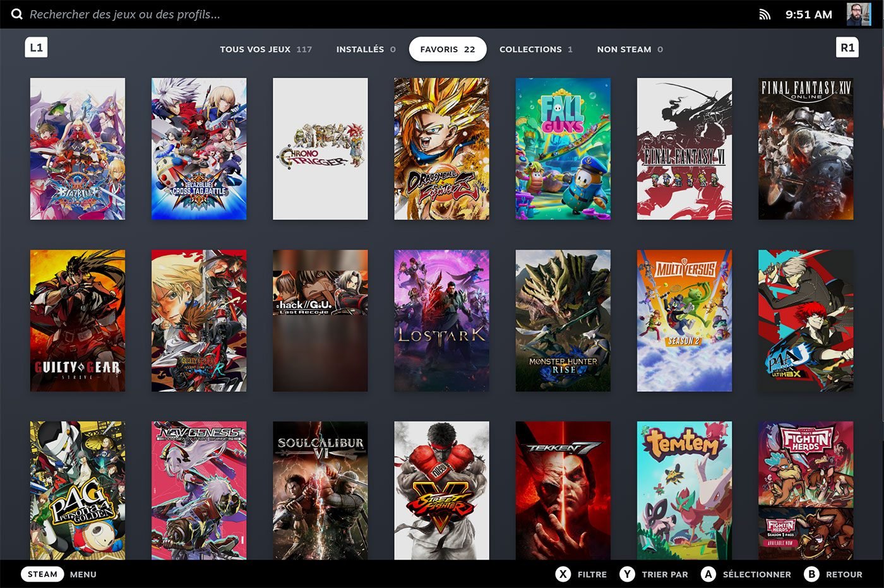Open the BlazBlue Centralfiction game cover
884x588 pixels.
point(78,149)
